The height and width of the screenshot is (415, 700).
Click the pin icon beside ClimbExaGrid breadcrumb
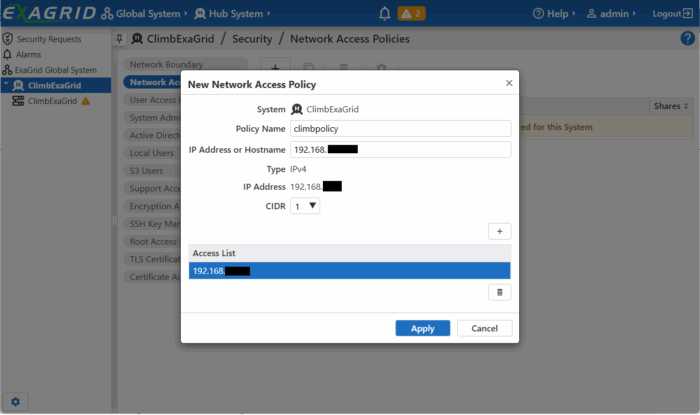click(x=120, y=38)
